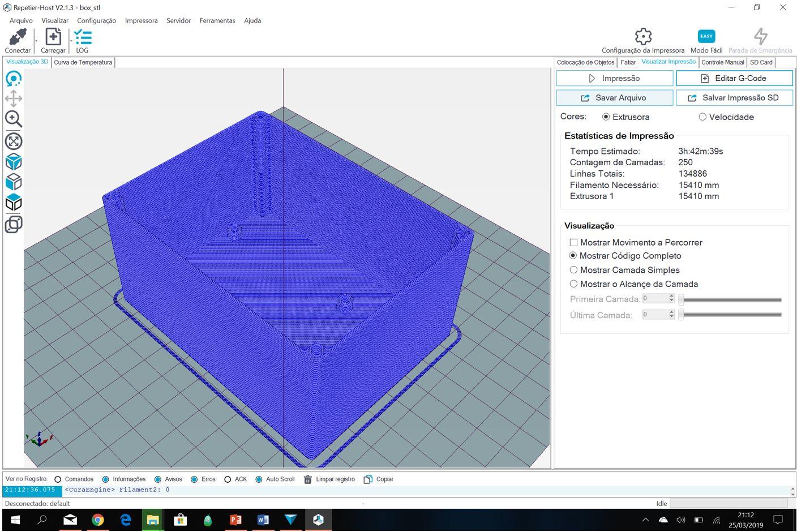Open Carregar dropdown arrow

[71, 41]
